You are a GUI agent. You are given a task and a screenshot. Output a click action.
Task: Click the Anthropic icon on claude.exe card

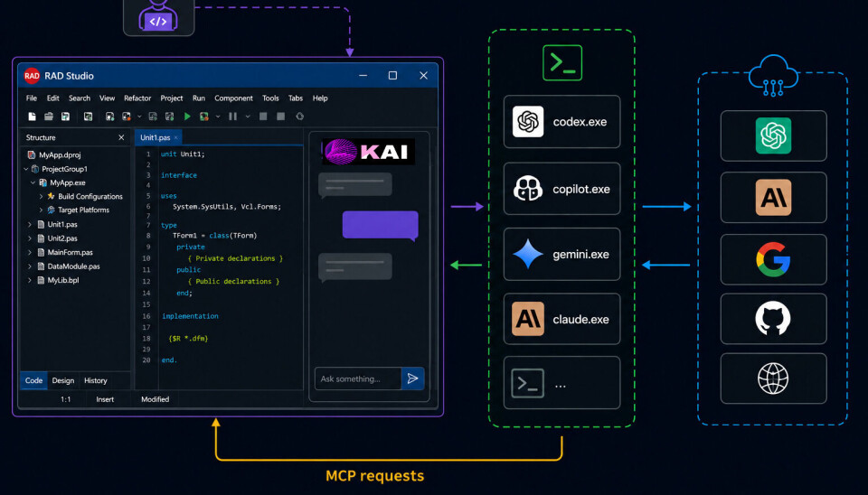coord(527,319)
